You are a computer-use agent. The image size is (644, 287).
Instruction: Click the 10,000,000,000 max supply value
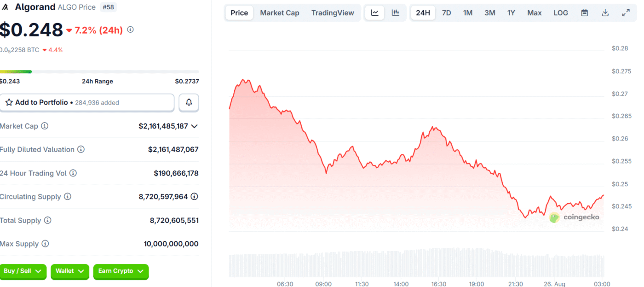pyautogui.click(x=171, y=244)
